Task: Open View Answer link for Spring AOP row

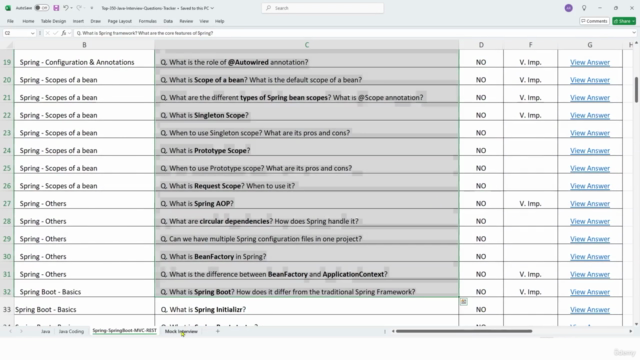Action: 590,203
